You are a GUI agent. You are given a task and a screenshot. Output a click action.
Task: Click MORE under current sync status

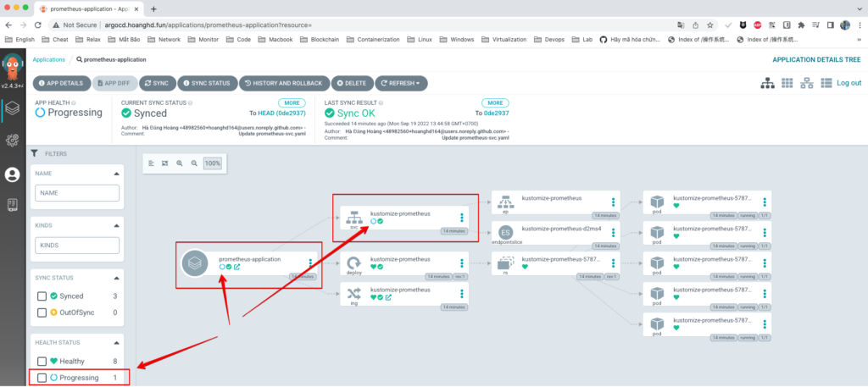tap(292, 102)
